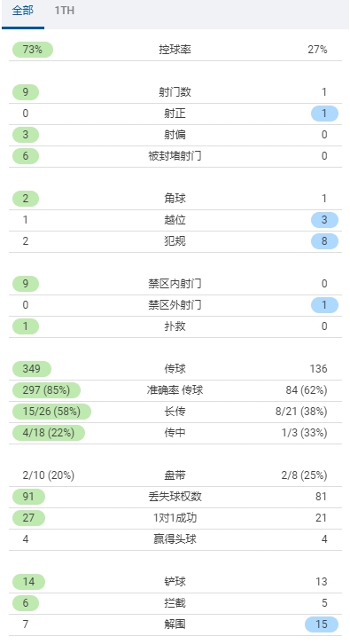
Task: Click the 73% possession badge
Action: (33, 50)
